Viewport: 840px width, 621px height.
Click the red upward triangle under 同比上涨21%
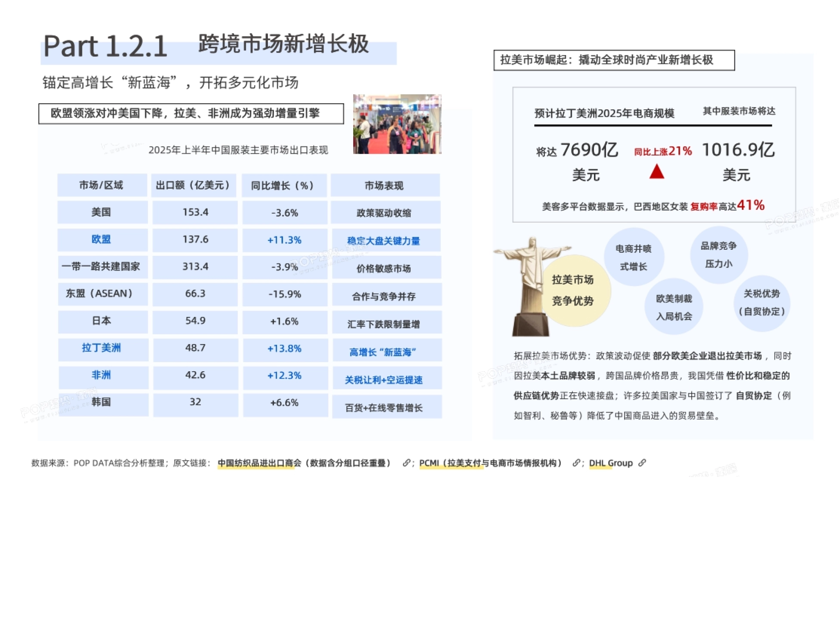[x=656, y=171]
